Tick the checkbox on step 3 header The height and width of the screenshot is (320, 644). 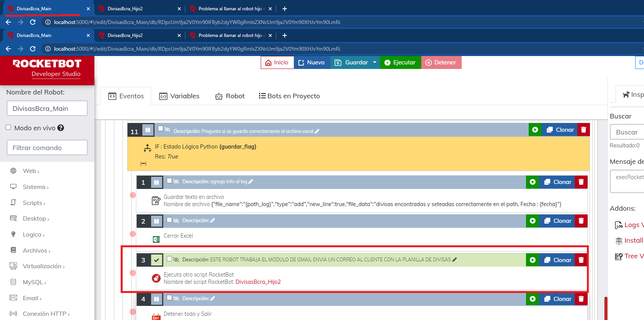[169, 259]
